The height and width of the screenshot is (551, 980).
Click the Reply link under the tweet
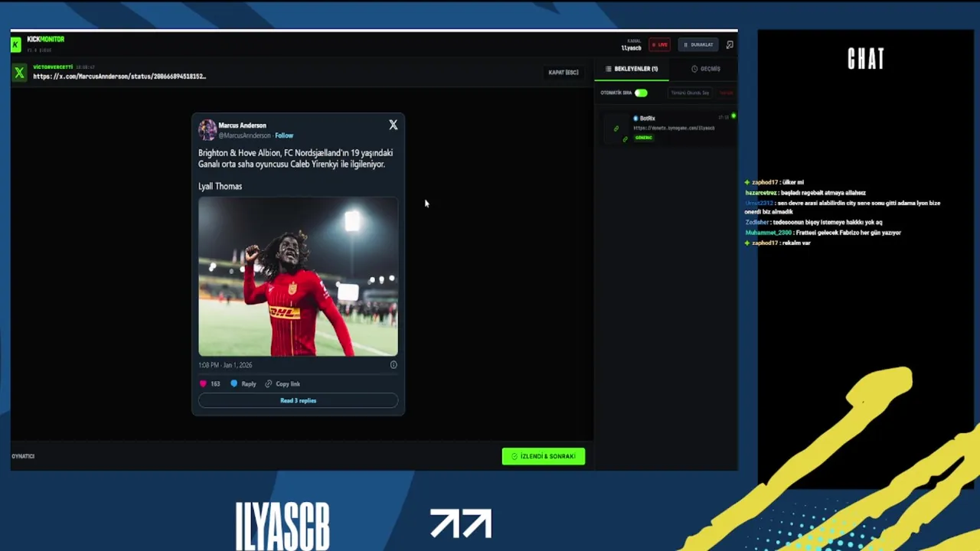pos(249,384)
